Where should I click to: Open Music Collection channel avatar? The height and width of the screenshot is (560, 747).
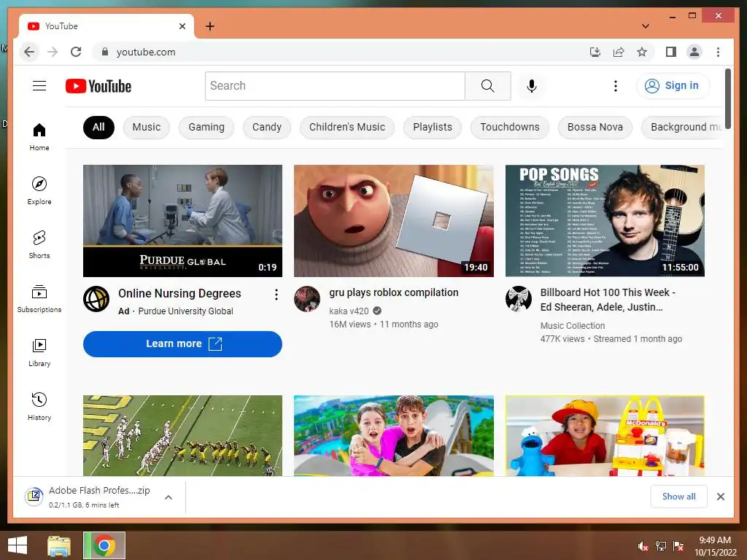click(519, 299)
